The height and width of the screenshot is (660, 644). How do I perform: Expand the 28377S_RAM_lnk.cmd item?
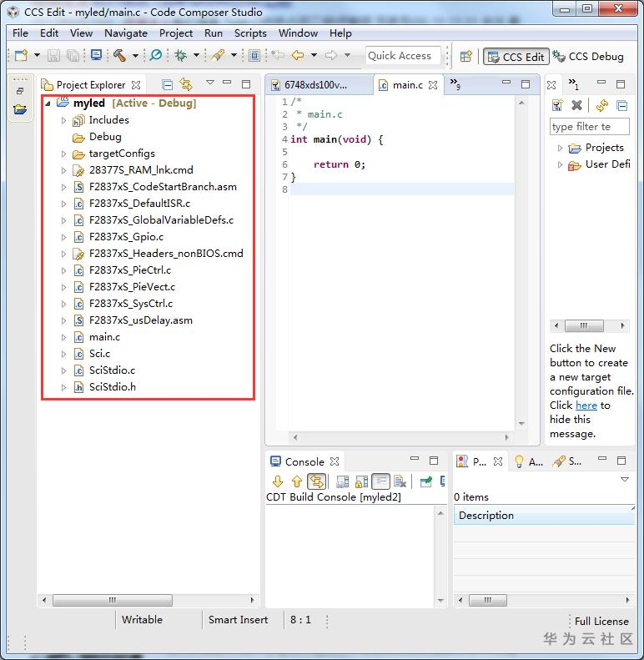click(x=63, y=170)
